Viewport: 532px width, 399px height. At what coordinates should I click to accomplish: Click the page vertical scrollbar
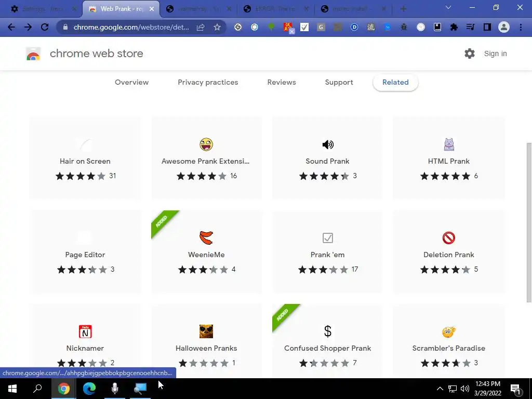[x=528, y=222]
